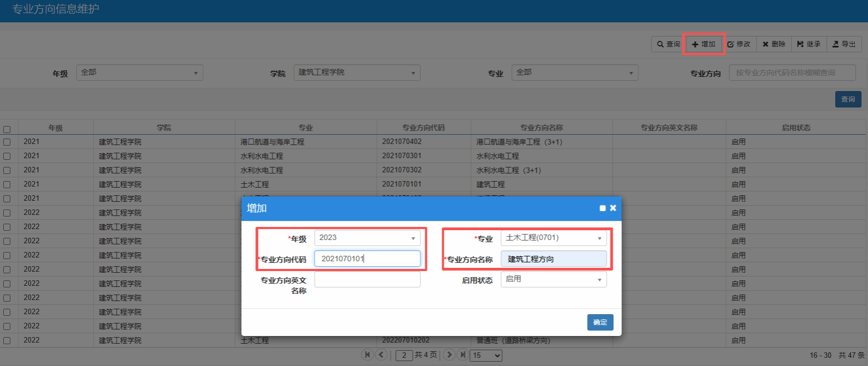This screenshot has height=366, width=868.
Task: Click the 删除 (delete) toolbar button
Action: (x=774, y=44)
